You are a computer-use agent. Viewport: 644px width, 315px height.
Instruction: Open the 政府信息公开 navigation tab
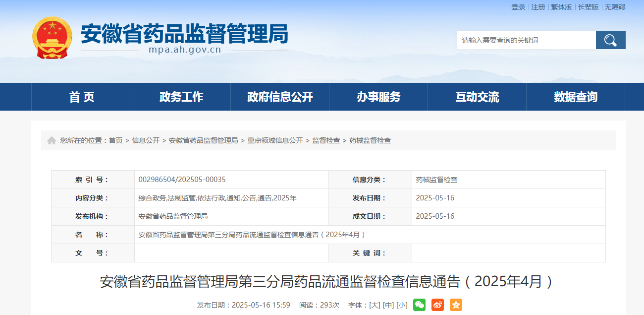pos(280,97)
